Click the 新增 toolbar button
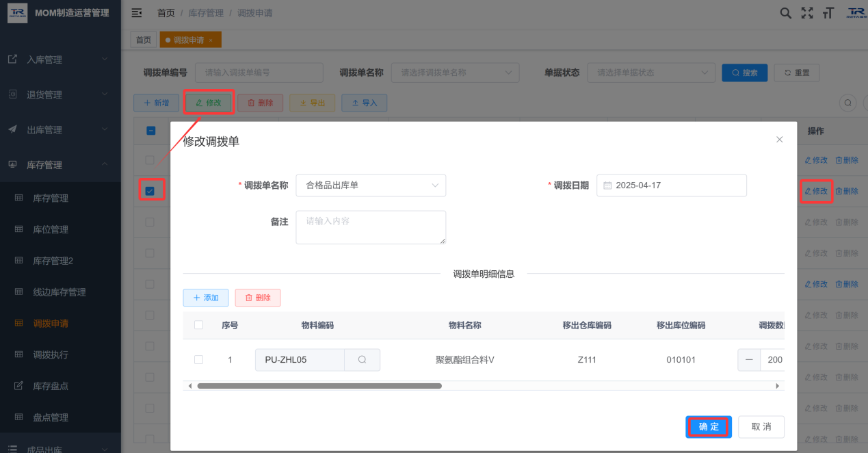The width and height of the screenshot is (868, 453). [x=156, y=103]
